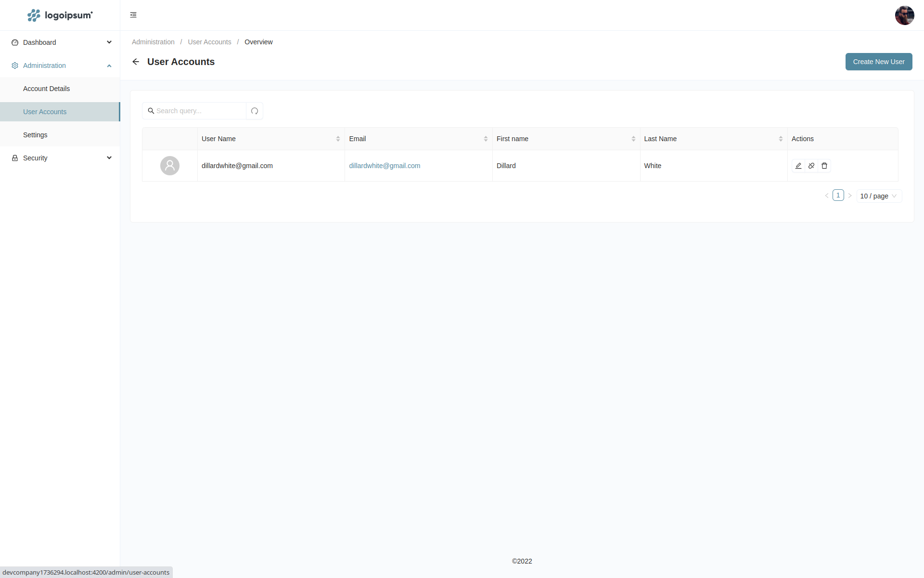Click the default user avatar in the table row

tap(170, 166)
